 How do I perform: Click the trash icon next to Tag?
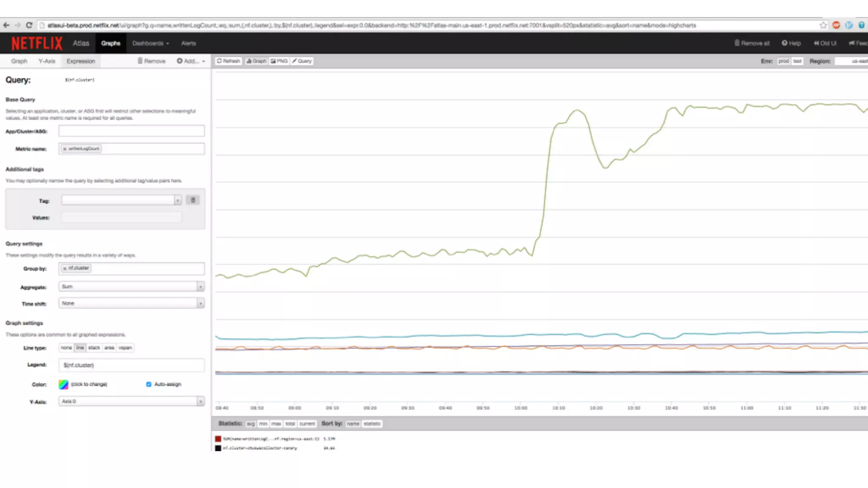coord(193,200)
